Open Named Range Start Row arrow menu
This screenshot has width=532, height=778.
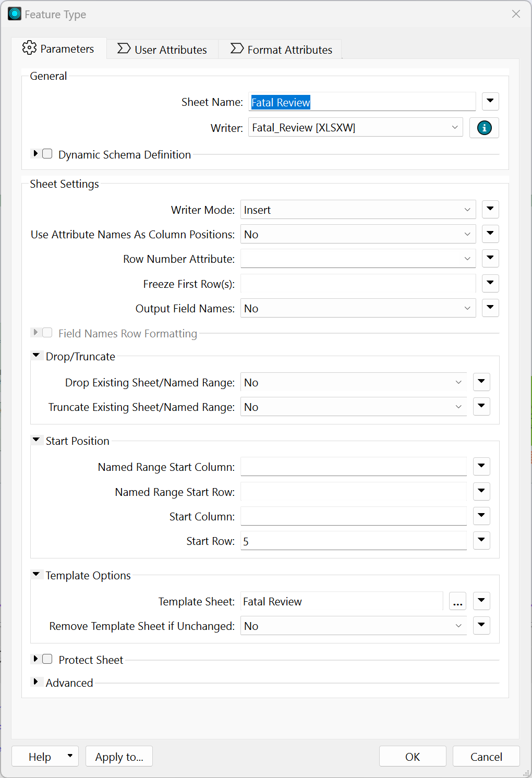(481, 491)
